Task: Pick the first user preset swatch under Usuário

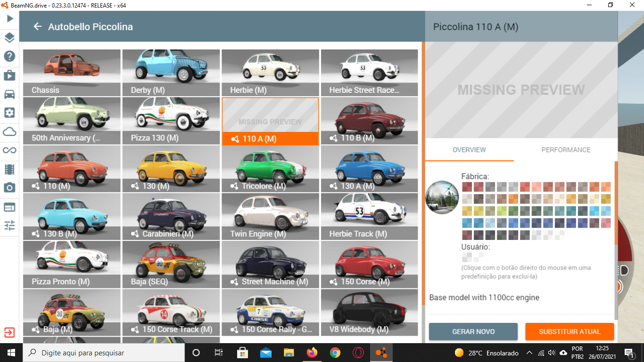Action: click(x=467, y=257)
